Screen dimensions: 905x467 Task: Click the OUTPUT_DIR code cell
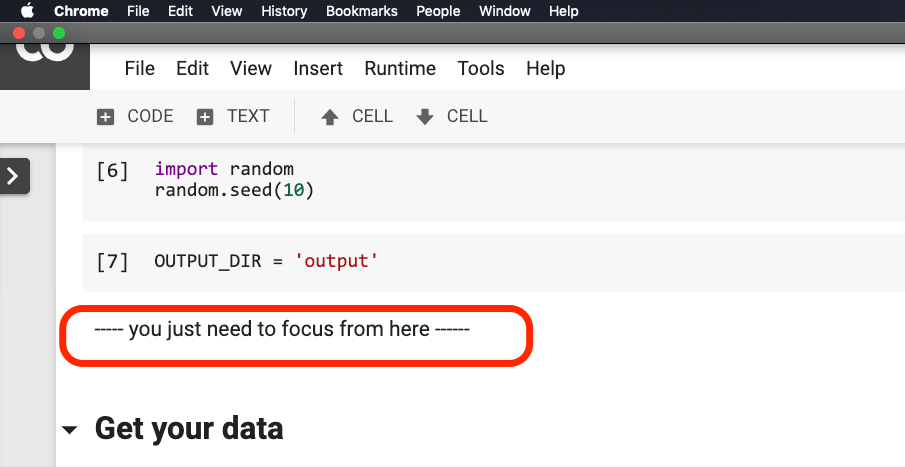(x=266, y=262)
